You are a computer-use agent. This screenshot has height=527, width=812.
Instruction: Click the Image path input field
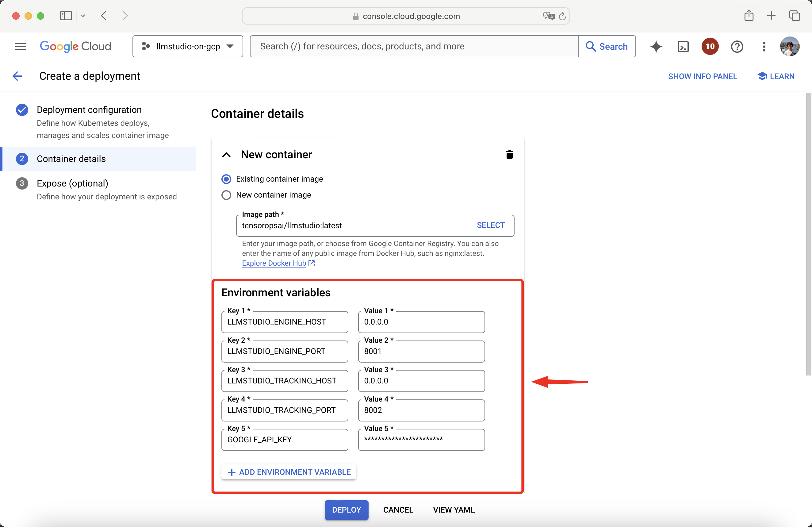(355, 225)
